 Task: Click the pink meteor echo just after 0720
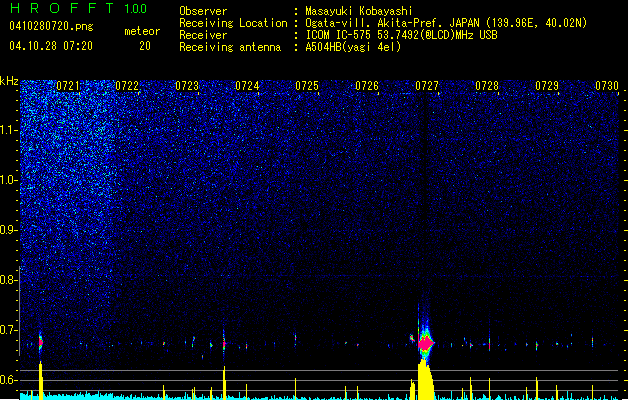41,343
